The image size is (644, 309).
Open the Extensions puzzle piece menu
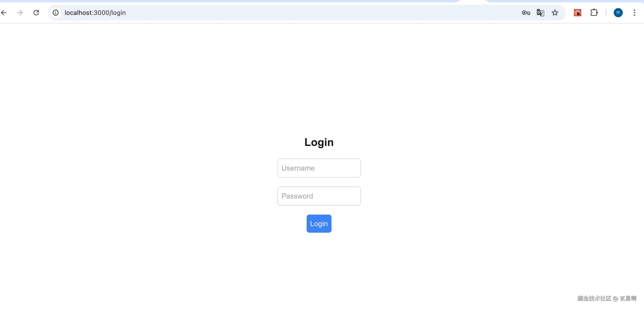[x=594, y=12]
